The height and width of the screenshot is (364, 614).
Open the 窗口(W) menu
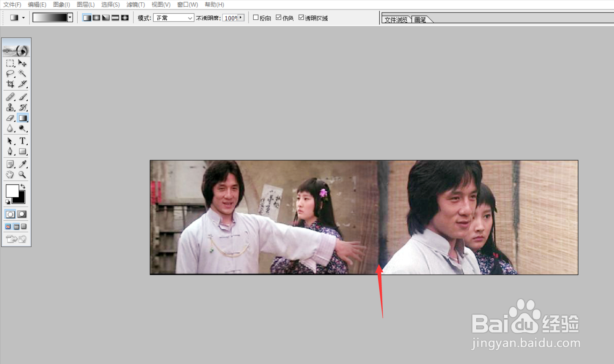tap(187, 5)
